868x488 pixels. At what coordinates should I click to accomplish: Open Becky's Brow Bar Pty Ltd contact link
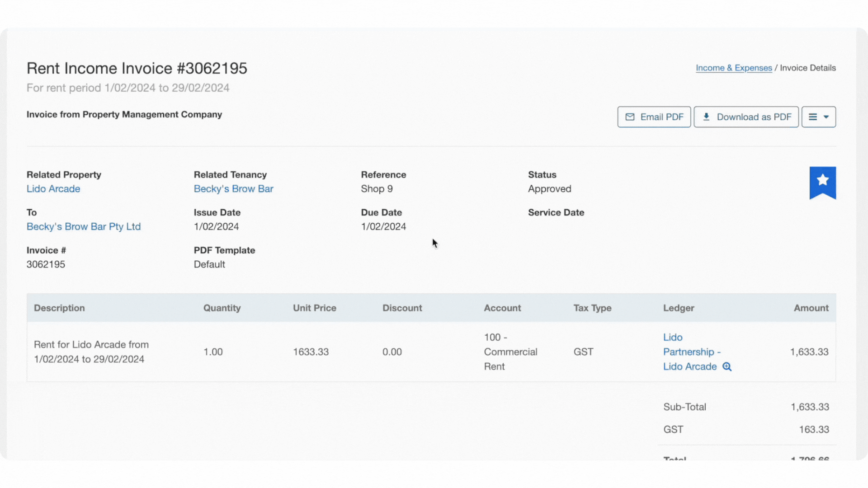click(x=84, y=226)
